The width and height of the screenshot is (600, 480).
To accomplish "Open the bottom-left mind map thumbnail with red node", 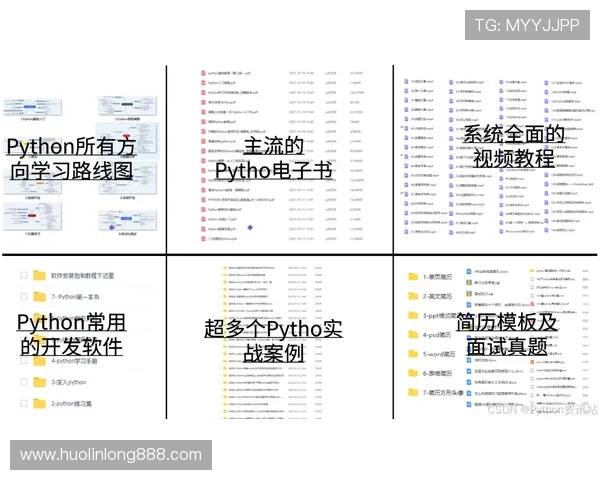I will tap(33, 217).
